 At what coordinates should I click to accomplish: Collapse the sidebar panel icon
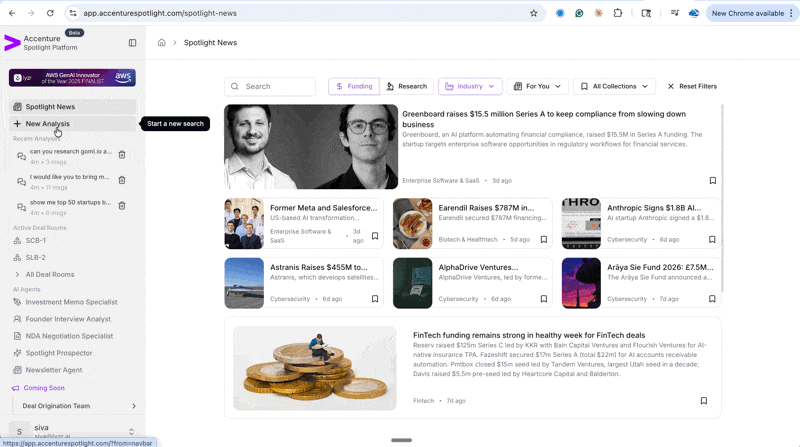tap(133, 43)
